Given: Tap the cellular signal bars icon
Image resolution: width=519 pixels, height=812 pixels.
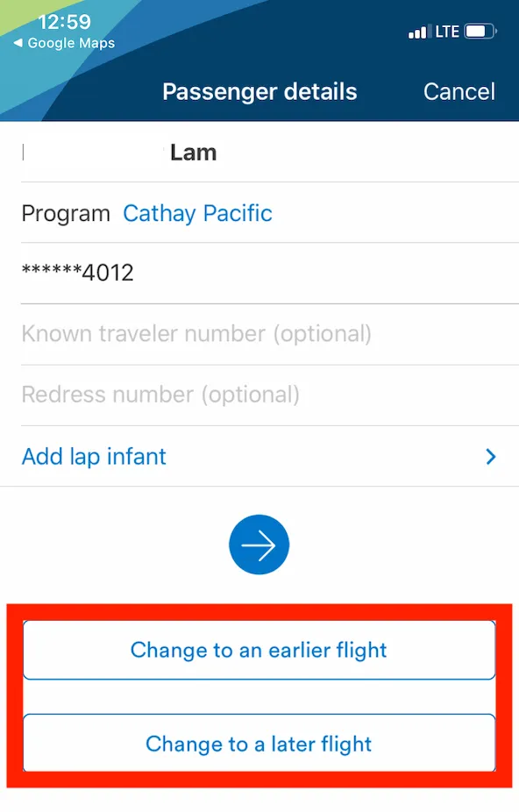Looking at the screenshot, I should 418,32.
